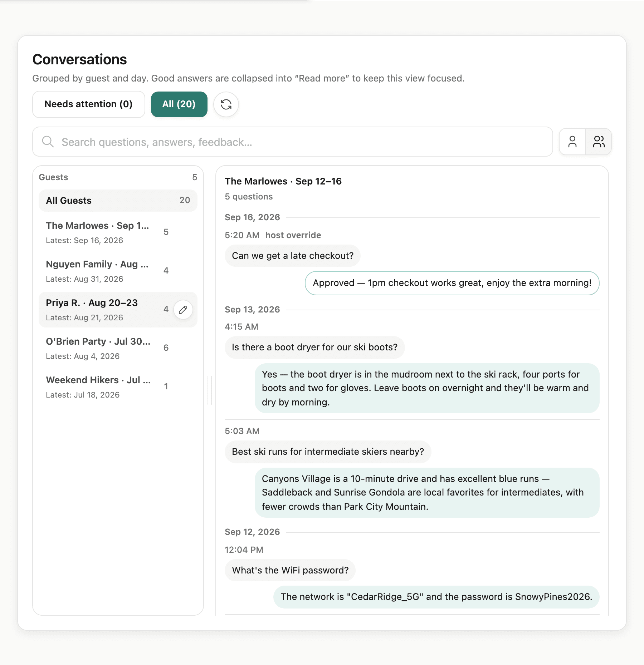
Task: Switch to single-guest view icon
Action: [x=572, y=142]
